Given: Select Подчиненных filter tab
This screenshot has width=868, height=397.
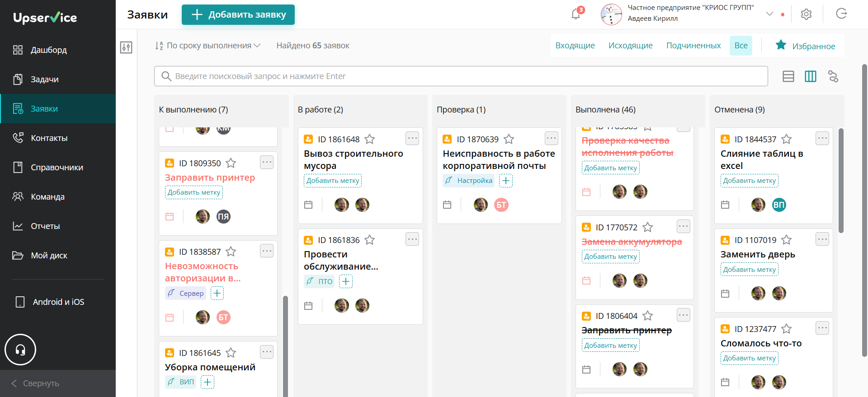Looking at the screenshot, I should coord(693,46).
